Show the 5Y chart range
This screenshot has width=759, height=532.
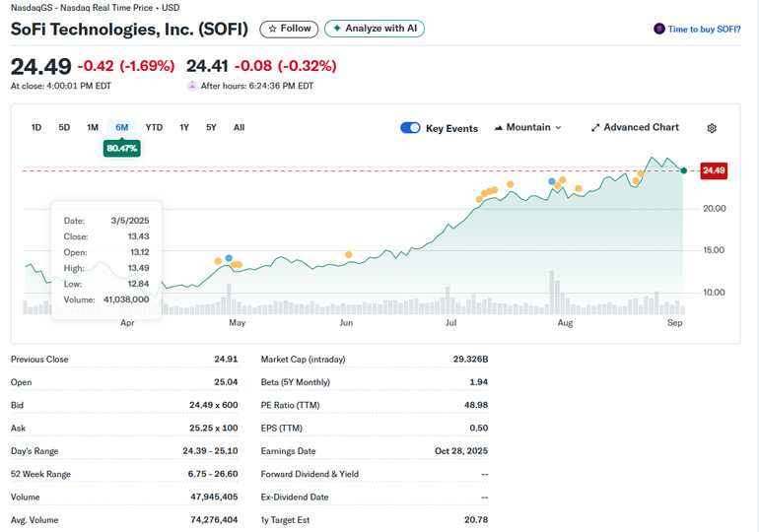click(211, 127)
